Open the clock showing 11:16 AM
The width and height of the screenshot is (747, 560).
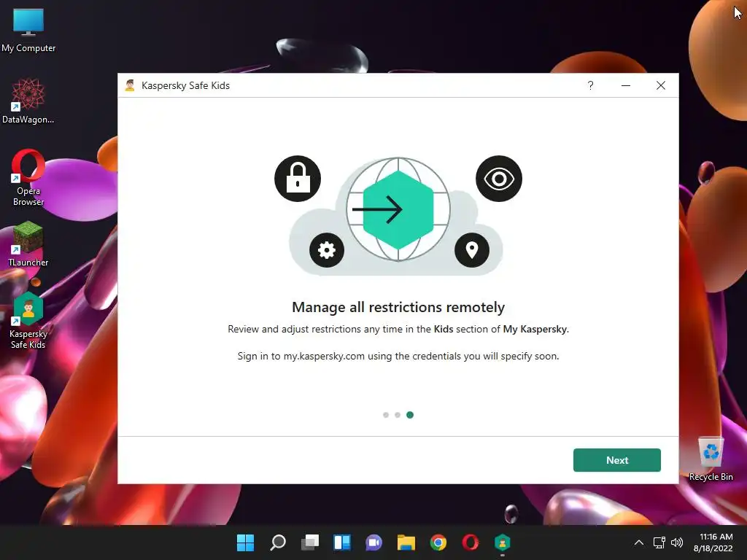(x=713, y=542)
